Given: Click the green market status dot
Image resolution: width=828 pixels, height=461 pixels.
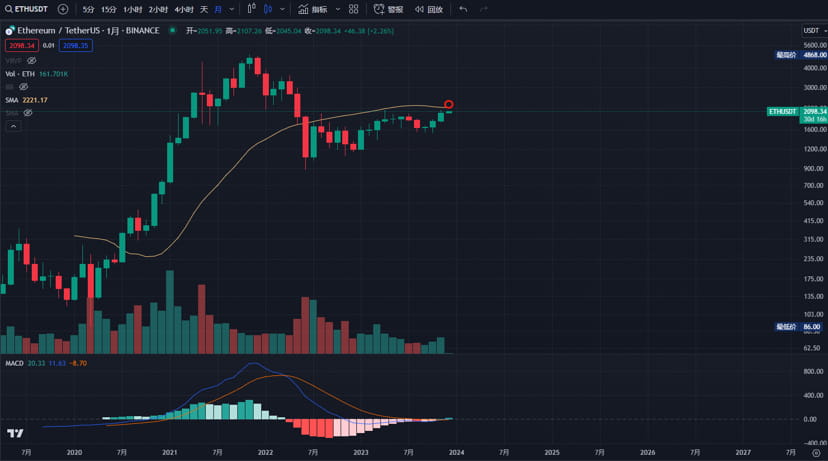Looking at the screenshot, I should point(172,31).
